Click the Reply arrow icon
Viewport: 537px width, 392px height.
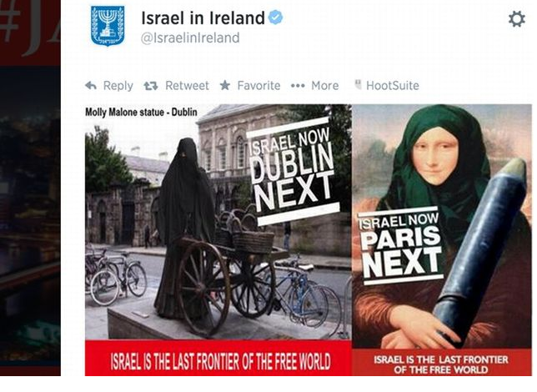point(91,85)
